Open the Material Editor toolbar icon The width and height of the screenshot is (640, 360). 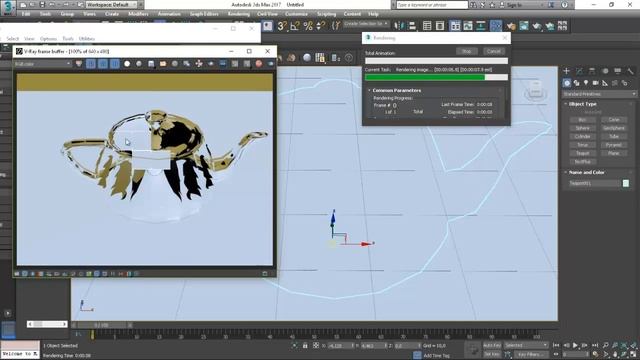496,26
